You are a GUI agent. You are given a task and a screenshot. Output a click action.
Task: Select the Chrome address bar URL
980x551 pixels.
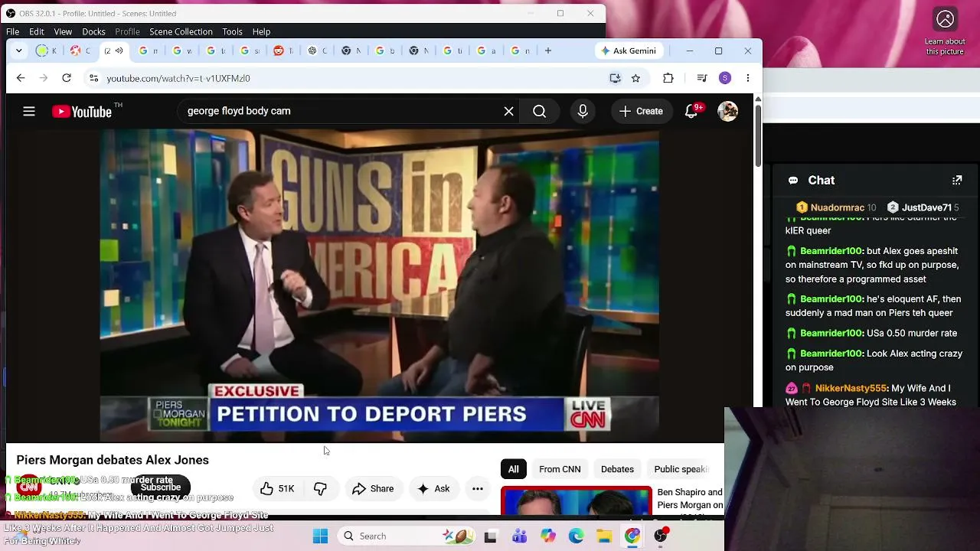click(x=178, y=78)
